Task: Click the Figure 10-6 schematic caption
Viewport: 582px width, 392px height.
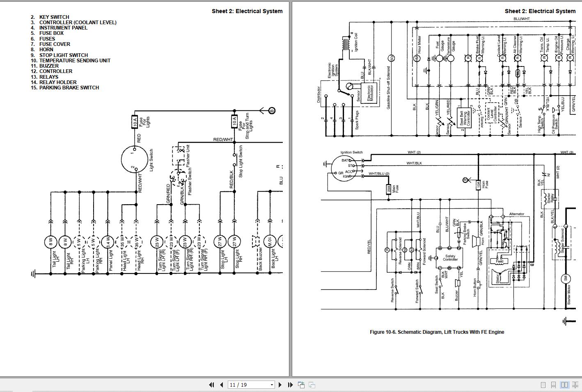Action: (437, 332)
